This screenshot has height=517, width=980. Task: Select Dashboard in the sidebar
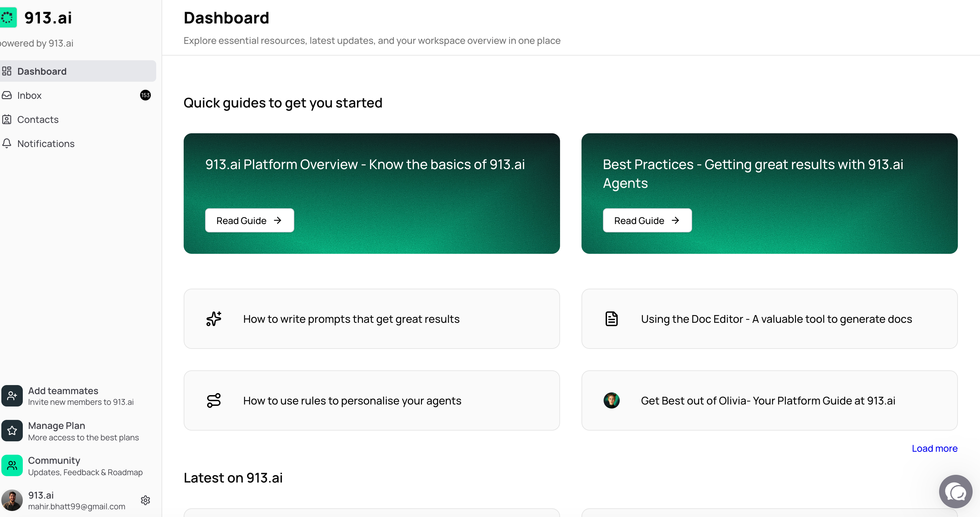click(42, 71)
